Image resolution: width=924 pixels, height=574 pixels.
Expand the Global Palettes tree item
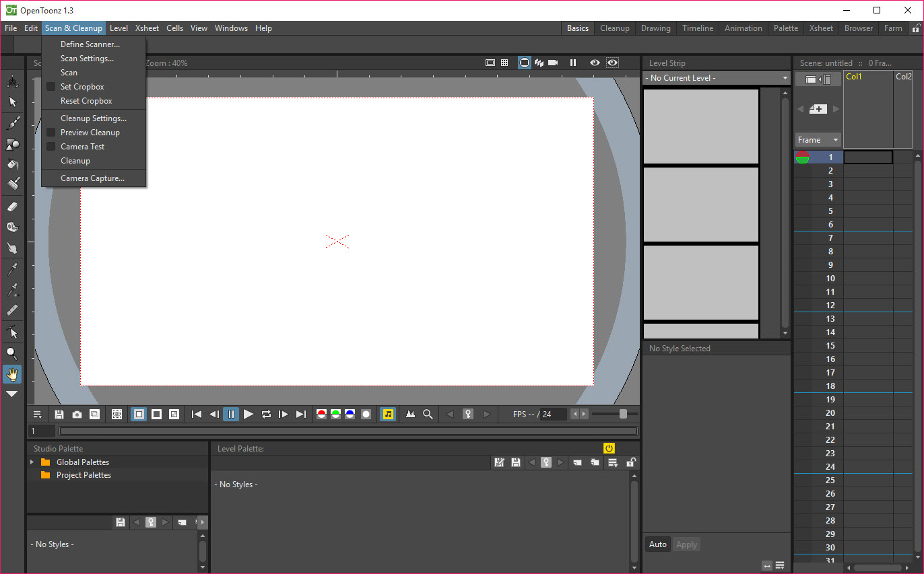32,462
